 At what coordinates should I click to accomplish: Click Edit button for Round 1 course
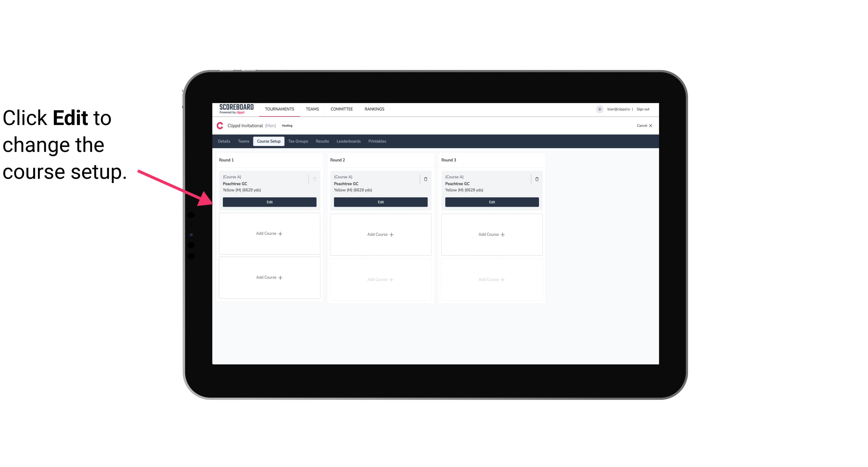point(269,202)
